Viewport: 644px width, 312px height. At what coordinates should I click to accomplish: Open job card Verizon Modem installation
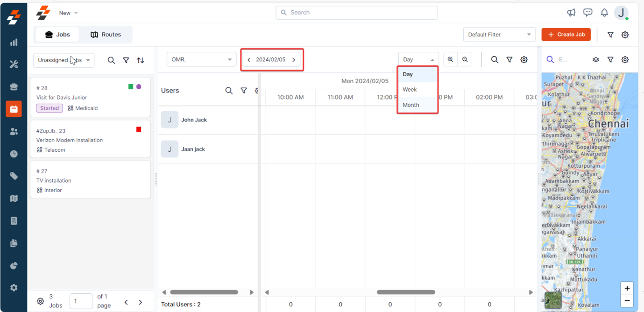tap(91, 139)
